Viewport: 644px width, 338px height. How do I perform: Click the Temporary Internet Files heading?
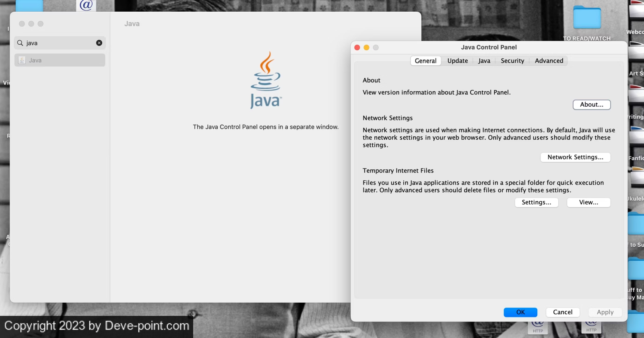tap(398, 171)
